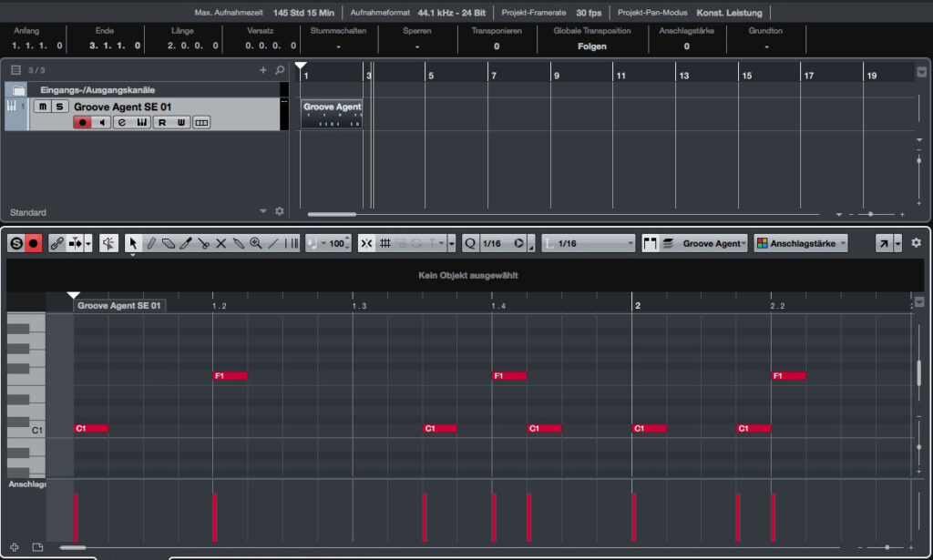
Task: Click Edit Channel Settings button on track
Action: point(122,122)
